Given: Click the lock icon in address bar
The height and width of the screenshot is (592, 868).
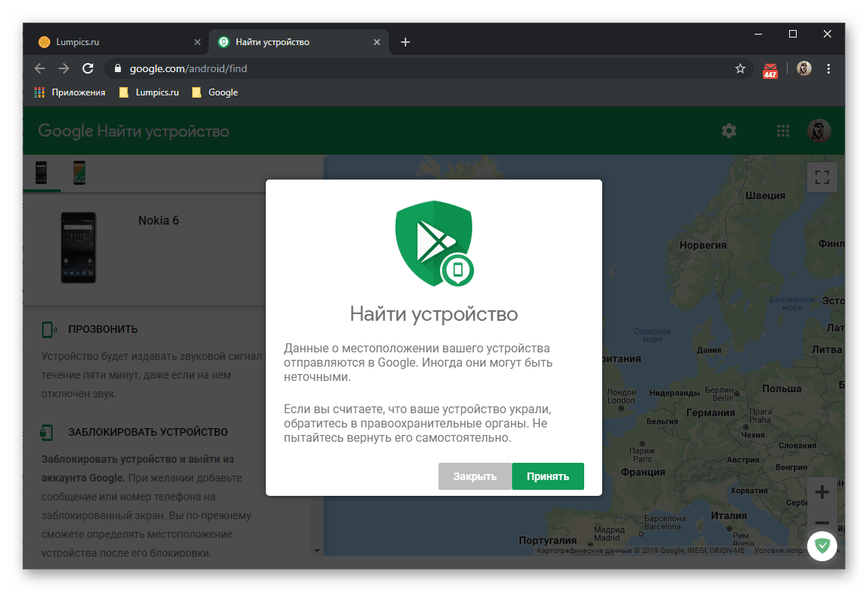Looking at the screenshot, I should coord(117,68).
